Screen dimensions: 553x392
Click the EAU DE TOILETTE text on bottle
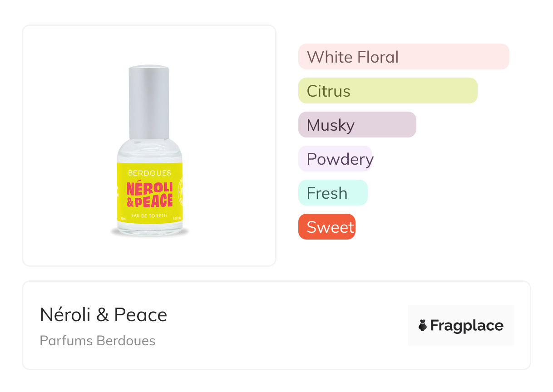click(x=150, y=215)
